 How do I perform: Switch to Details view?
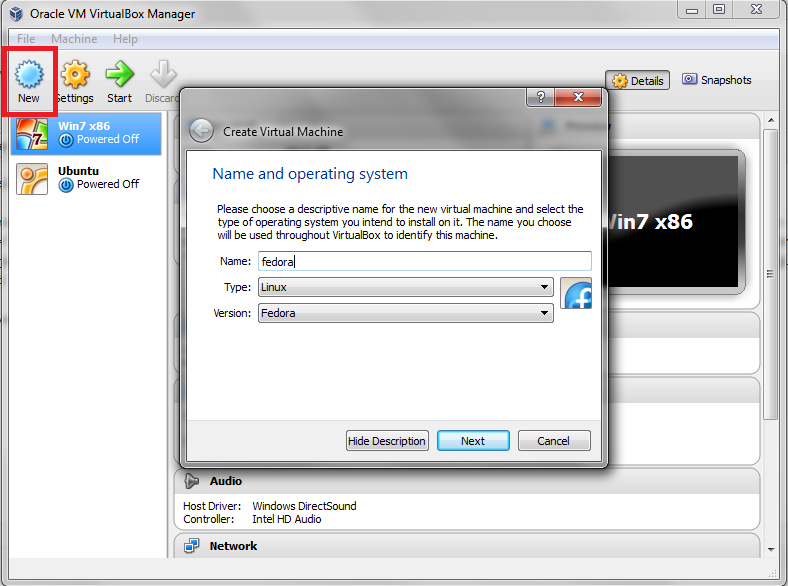tap(638, 80)
